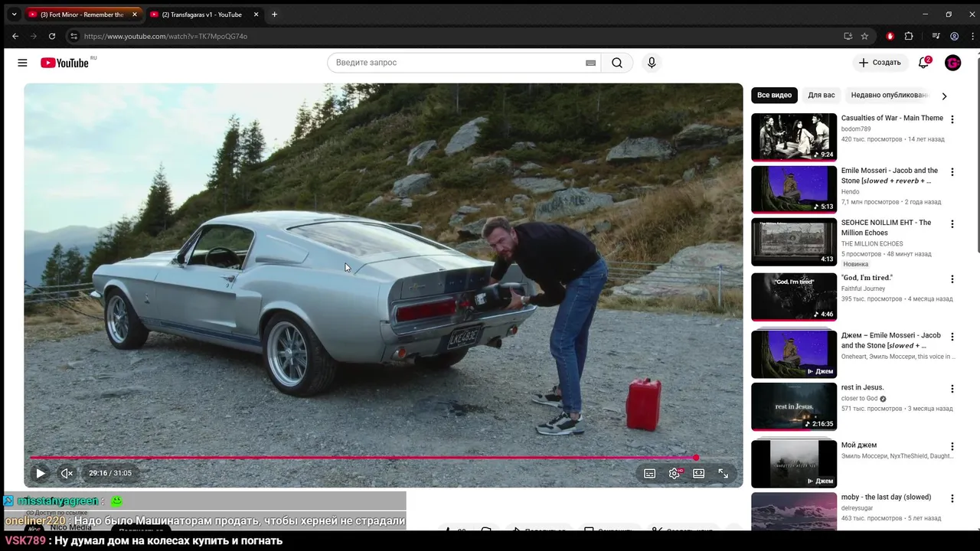Screen dimensions: 980x551
Task: Go back in browser history
Action: click(15, 36)
